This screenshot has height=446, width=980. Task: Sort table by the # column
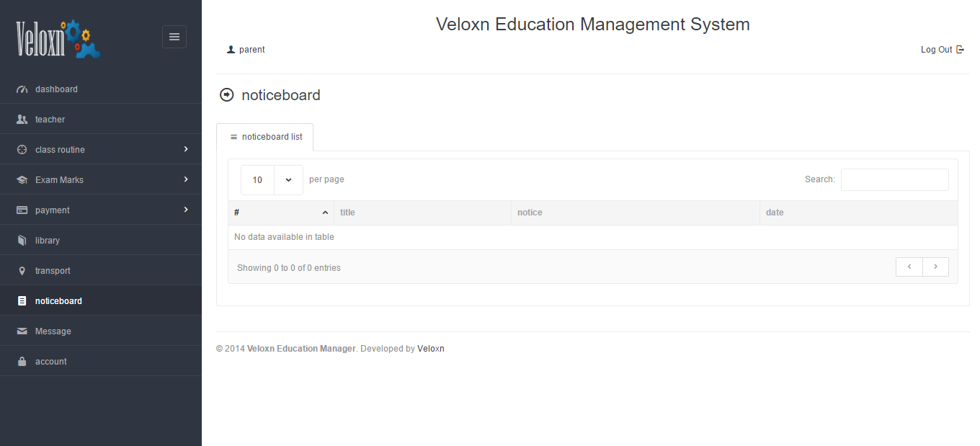coord(281,213)
